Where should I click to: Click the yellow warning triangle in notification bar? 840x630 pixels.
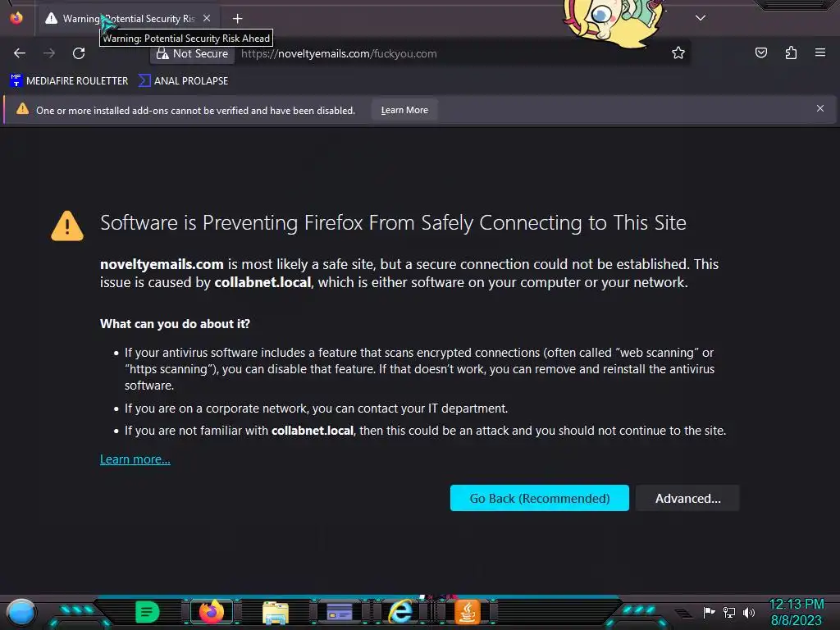22,109
